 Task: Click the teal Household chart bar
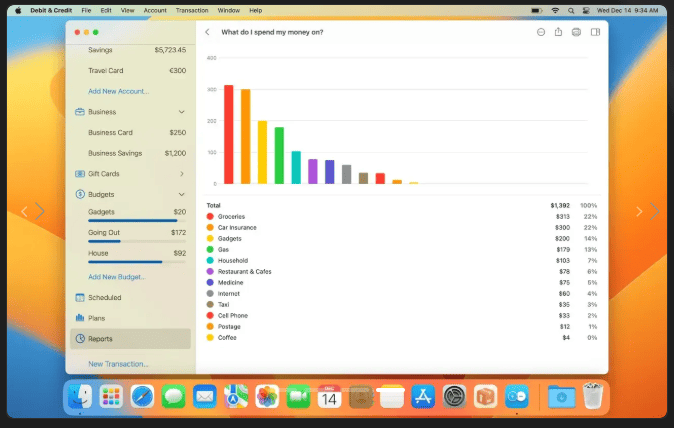pyautogui.click(x=296, y=168)
